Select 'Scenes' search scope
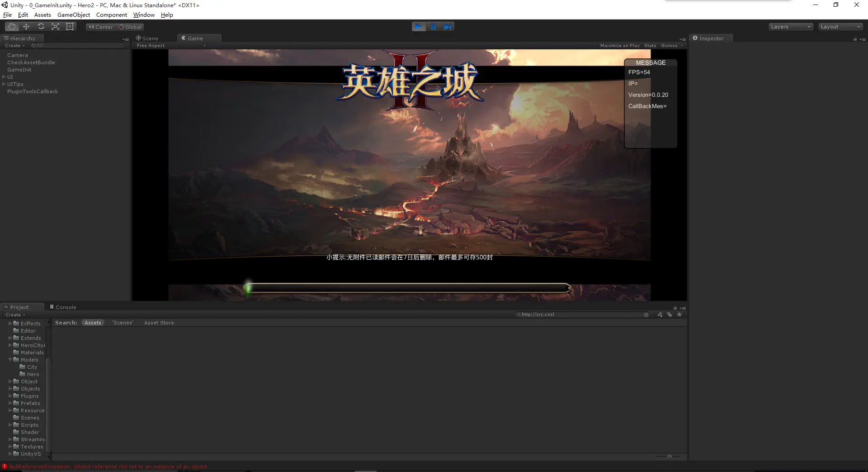The width and height of the screenshot is (868, 472). point(123,323)
